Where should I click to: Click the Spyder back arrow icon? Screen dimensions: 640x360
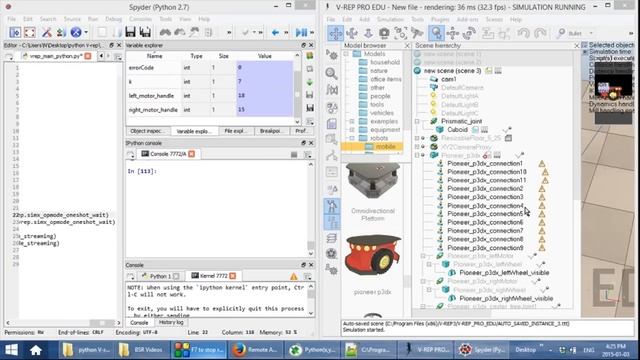(x=275, y=32)
